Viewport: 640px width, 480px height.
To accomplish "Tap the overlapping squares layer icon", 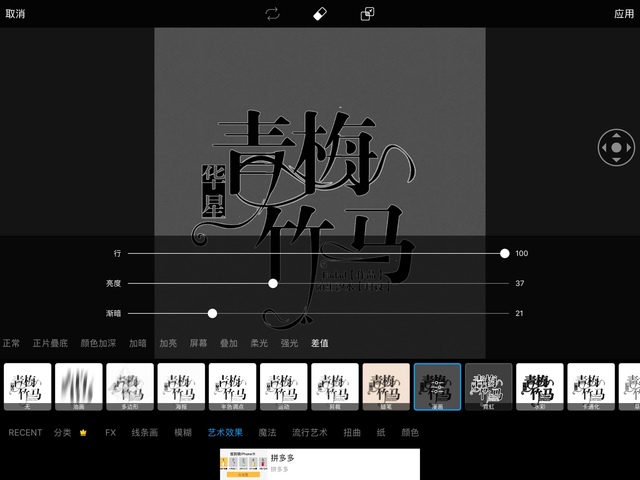I will pos(367,14).
